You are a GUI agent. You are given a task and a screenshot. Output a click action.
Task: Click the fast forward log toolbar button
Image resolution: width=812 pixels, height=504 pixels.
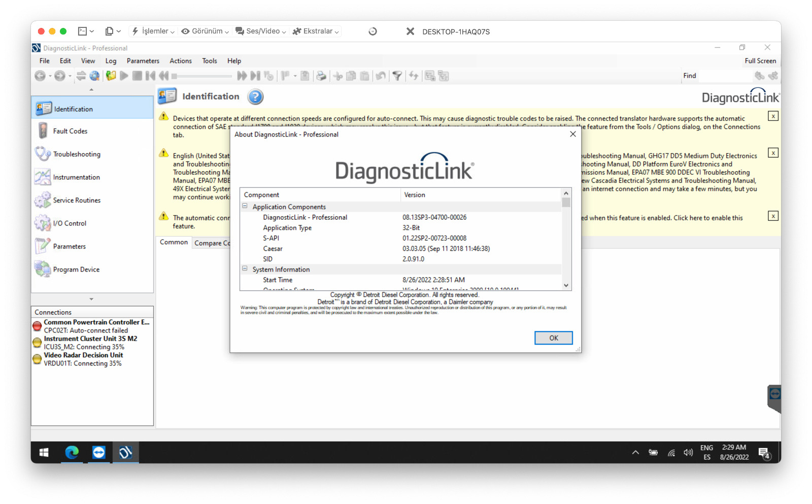point(242,76)
